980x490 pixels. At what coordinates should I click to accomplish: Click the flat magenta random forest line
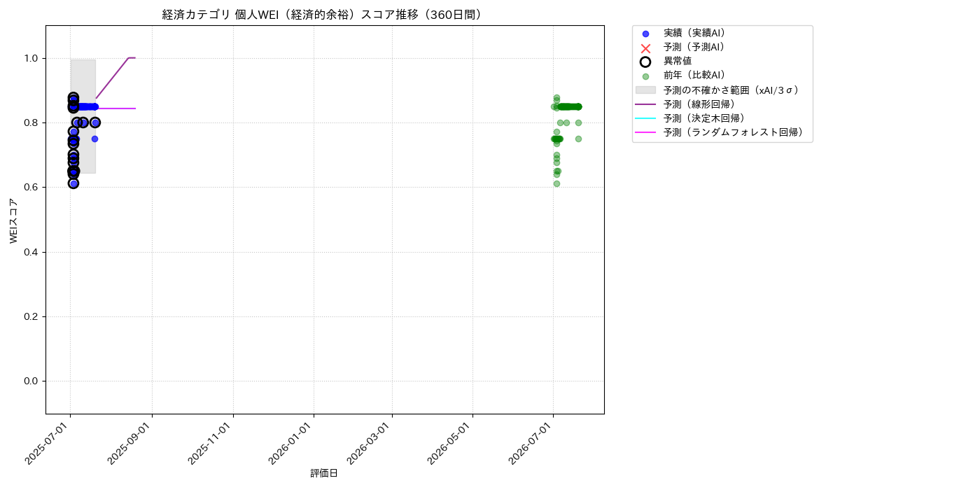pos(115,108)
